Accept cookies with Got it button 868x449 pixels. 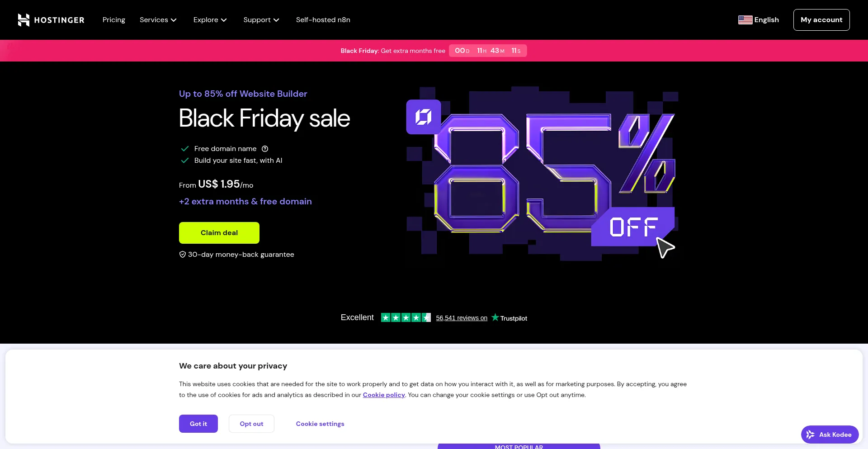coord(198,424)
